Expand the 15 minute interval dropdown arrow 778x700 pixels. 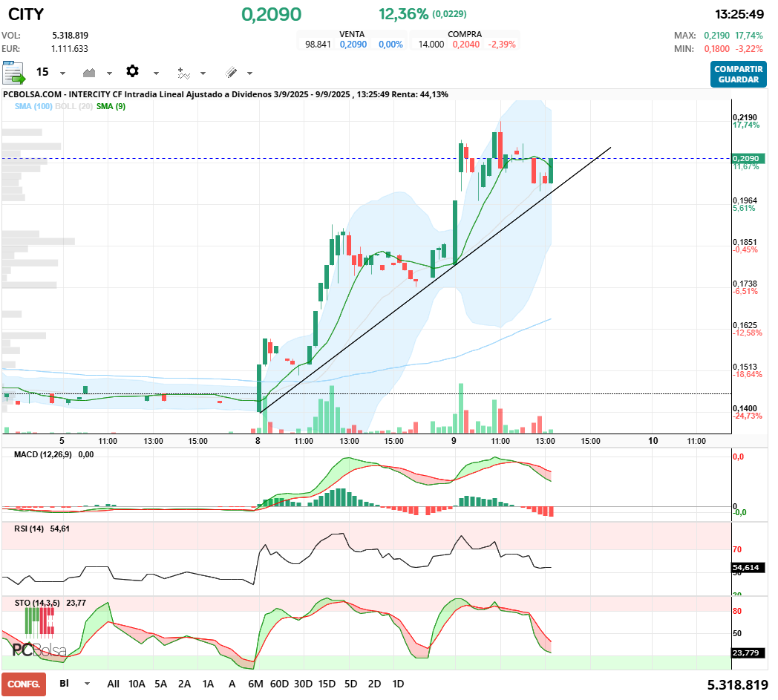(62, 73)
